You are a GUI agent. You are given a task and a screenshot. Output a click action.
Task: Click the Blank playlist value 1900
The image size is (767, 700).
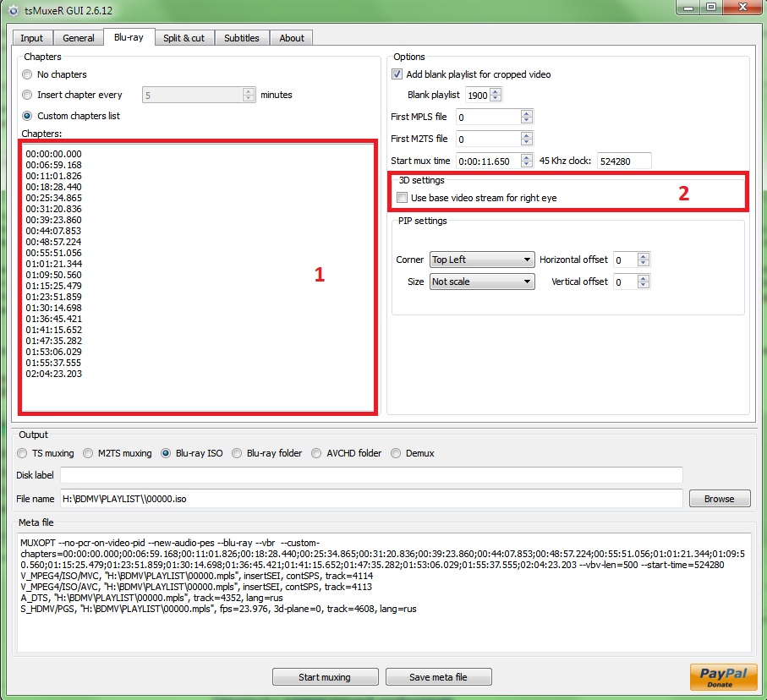(x=478, y=95)
